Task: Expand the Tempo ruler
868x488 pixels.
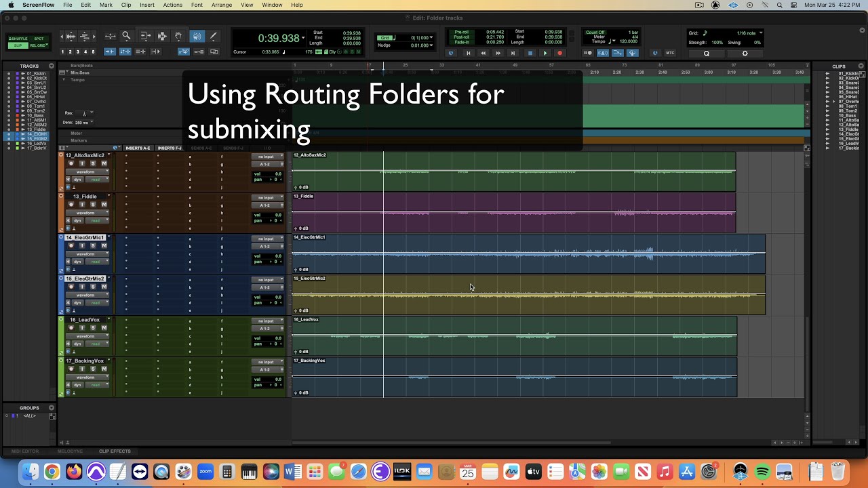Action: point(64,79)
